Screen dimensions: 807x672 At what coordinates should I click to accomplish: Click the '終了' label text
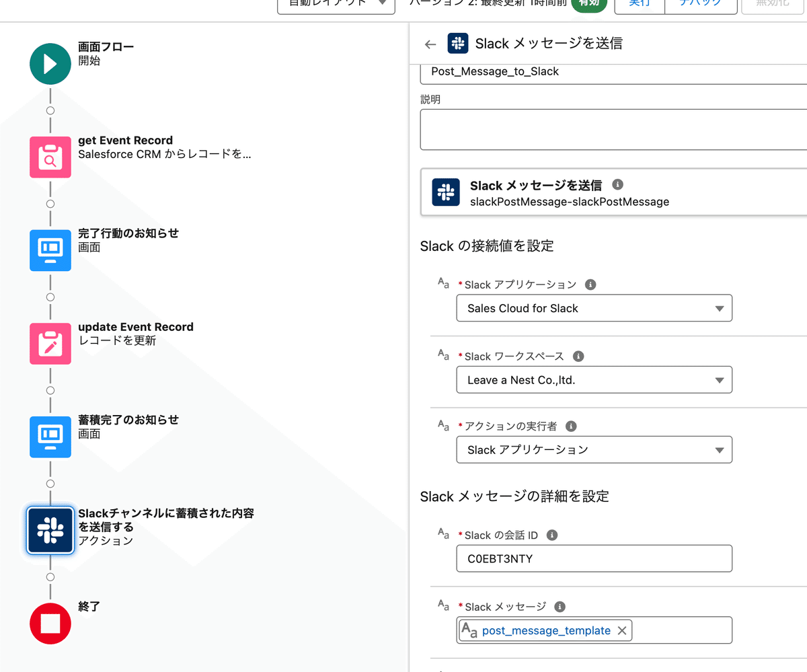89,607
